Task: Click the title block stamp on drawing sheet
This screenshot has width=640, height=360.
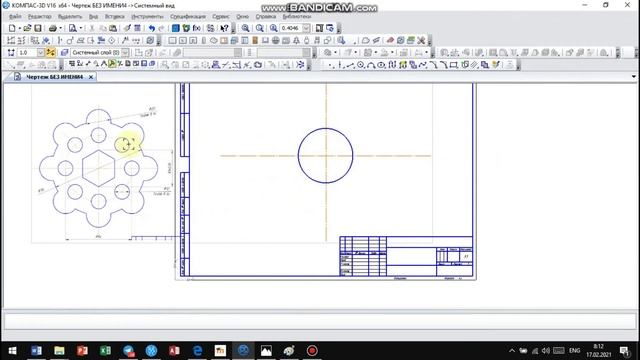Action: point(406,256)
